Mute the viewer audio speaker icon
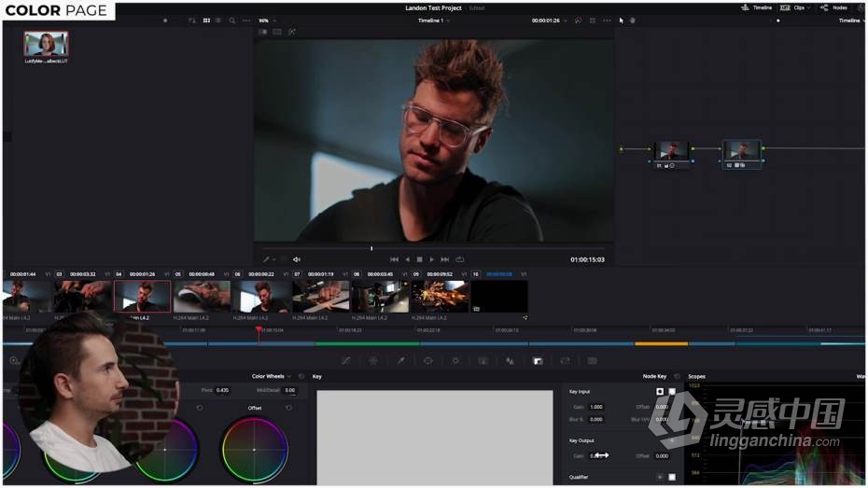Image resolution: width=868 pixels, height=488 pixels. (297, 259)
